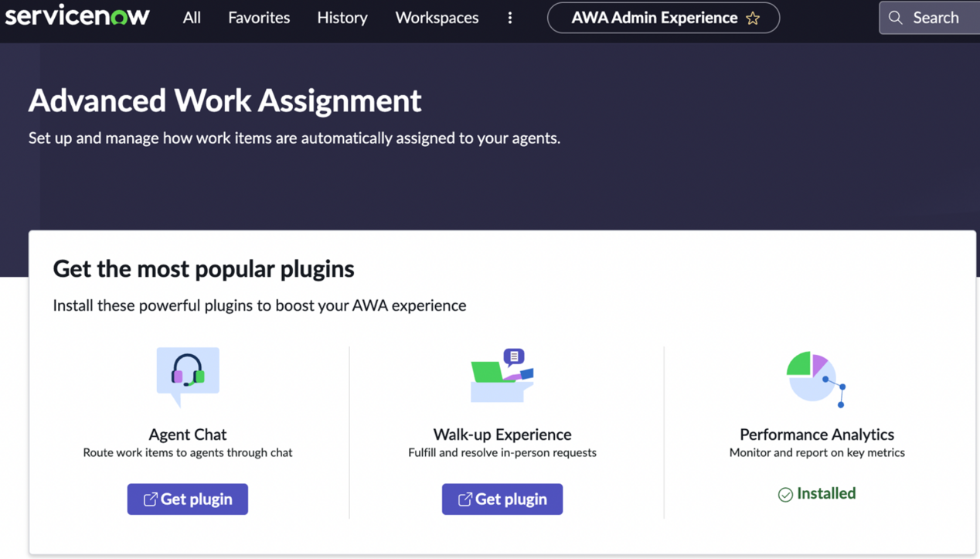Viewport: 980px width, 559px height.
Task: Click the Performance Analytics title
Action: click(x=817, y=435)
